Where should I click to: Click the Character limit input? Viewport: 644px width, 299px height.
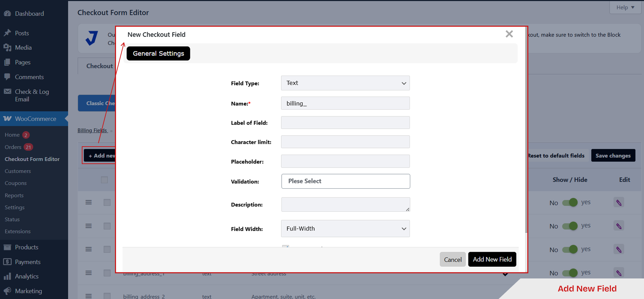tap(345, 142)
